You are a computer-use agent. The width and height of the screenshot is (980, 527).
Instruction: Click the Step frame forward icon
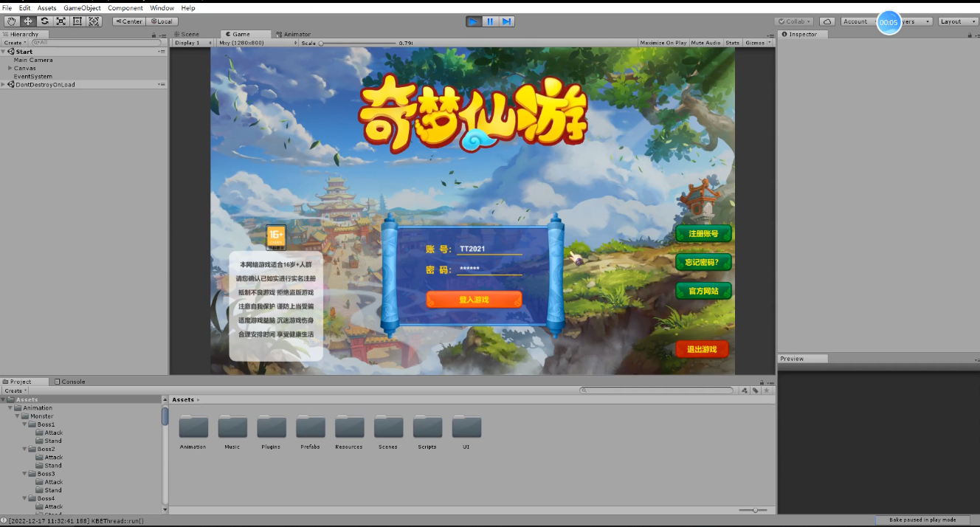tap(506, 21)
